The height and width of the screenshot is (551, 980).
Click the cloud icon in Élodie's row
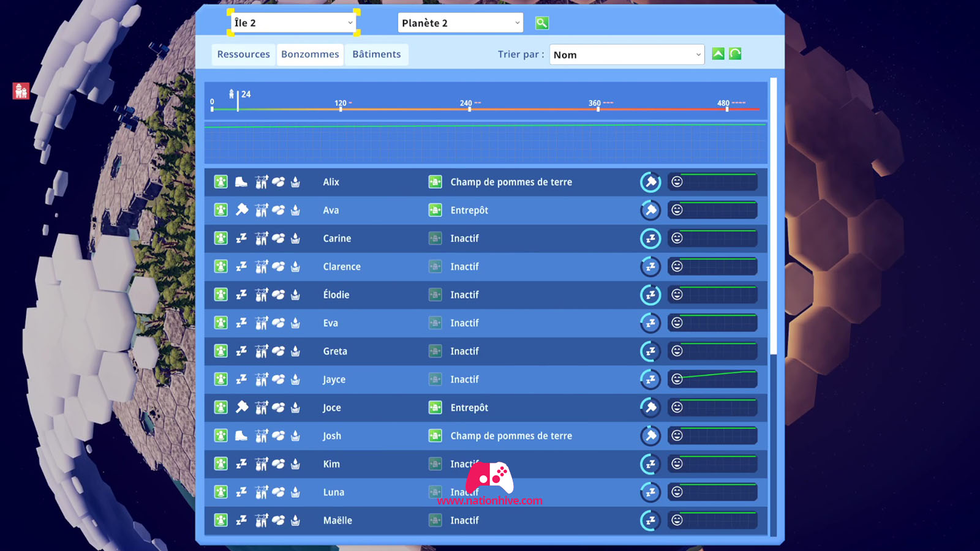click(x=278, y=294)
